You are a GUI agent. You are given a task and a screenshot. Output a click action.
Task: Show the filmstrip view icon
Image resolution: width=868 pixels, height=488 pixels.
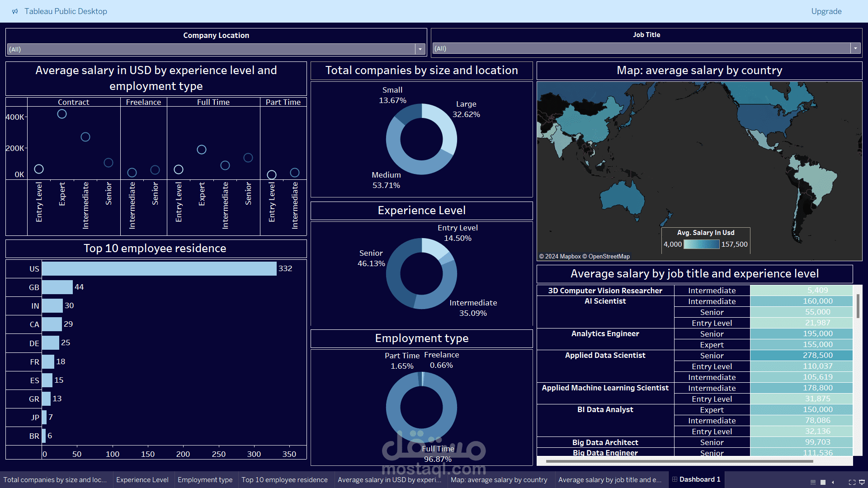[813, 482]
